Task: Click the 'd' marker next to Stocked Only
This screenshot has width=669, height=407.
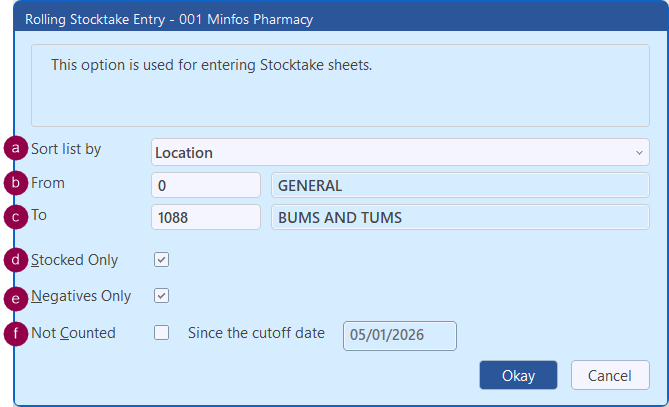Action: [15, 259]
